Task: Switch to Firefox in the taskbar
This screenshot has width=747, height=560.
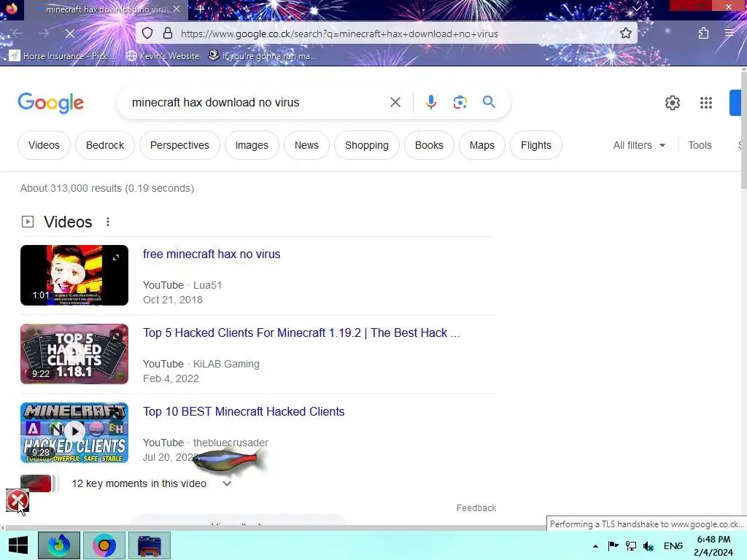Action: coord(59,545)
